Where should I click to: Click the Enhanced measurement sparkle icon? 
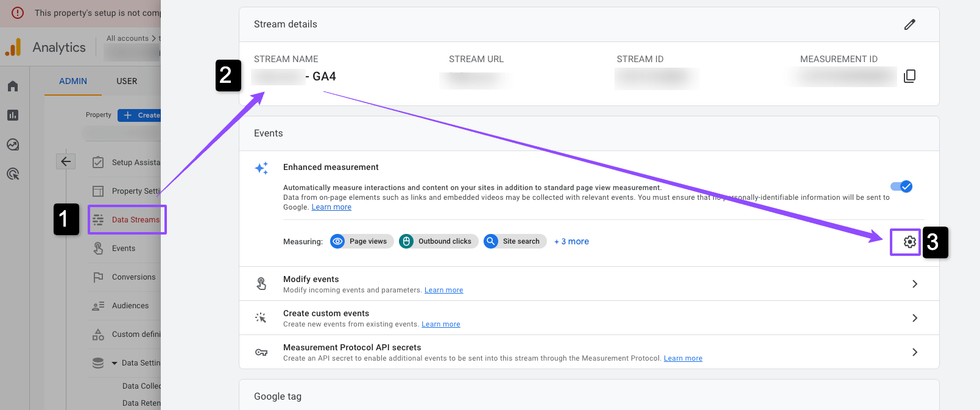[x=261, y=168]
